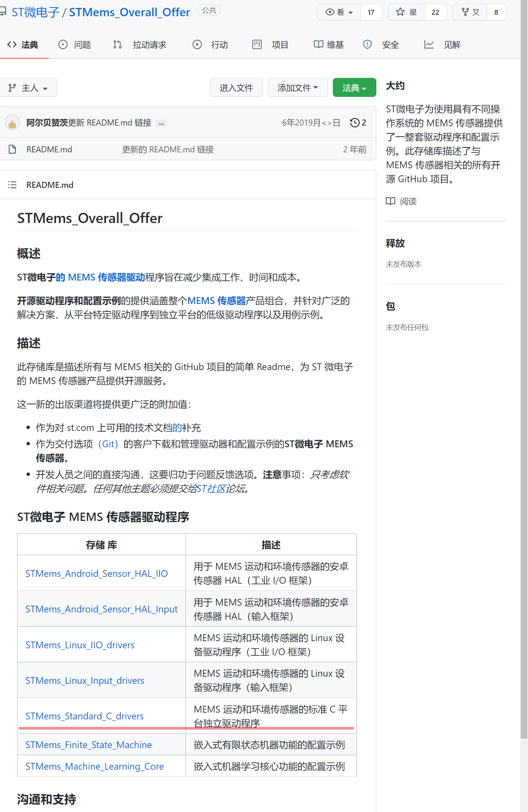This screenshot has width=528, height=812.
Task: Click the projects board icon
Action: [x=257, y=45]
